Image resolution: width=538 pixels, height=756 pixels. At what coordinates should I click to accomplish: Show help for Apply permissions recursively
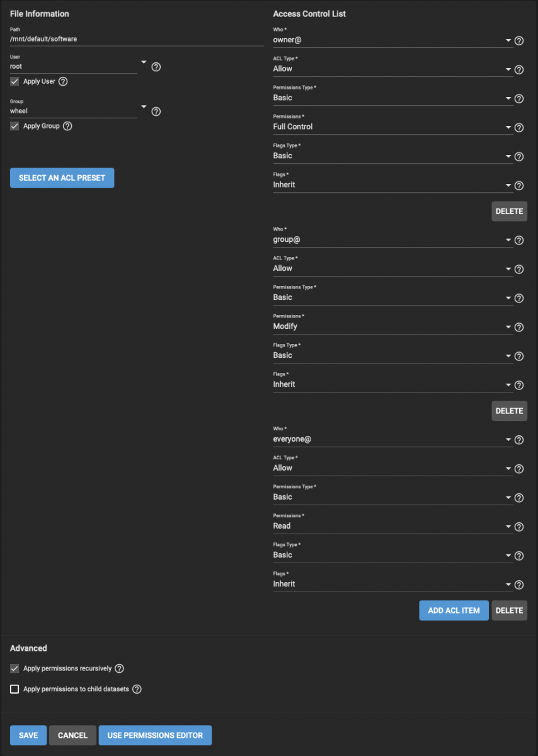point(119,668)
